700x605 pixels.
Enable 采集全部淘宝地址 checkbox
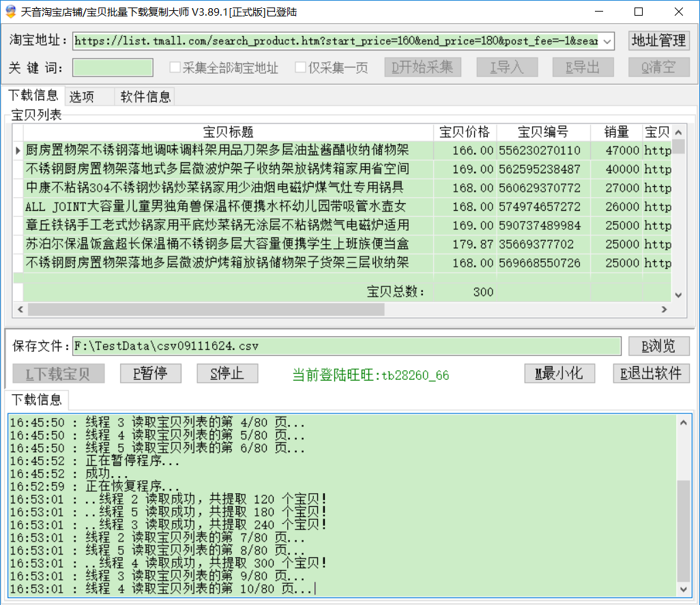tap(175, 68)
